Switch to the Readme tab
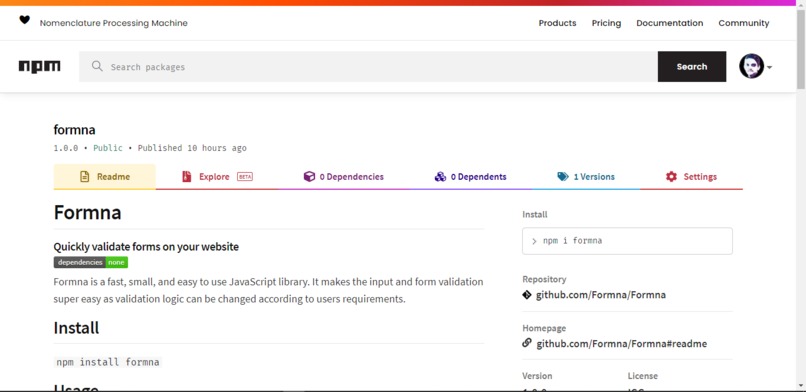Viewport: 806px width, 392px height. [104, 177]
